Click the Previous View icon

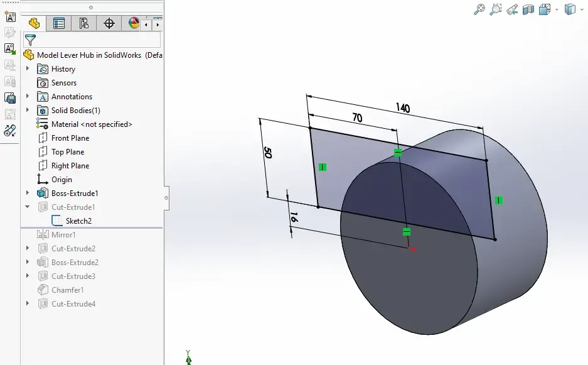512,9
